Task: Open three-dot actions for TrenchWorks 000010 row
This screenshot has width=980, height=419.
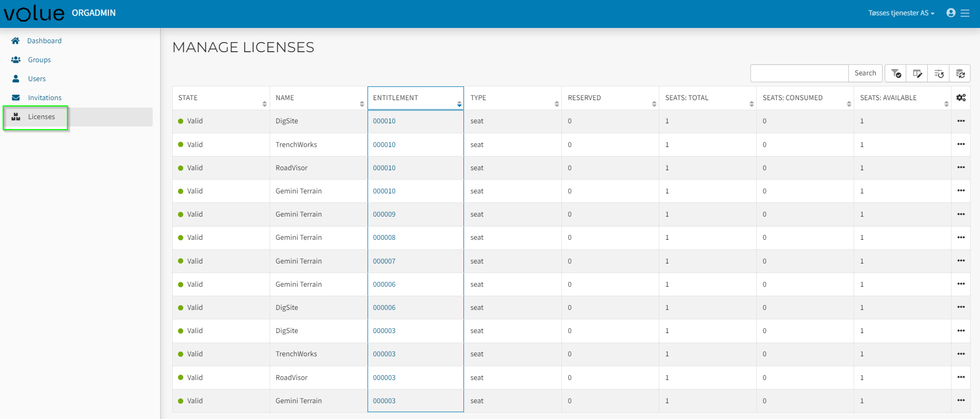Action: point(961,144)
